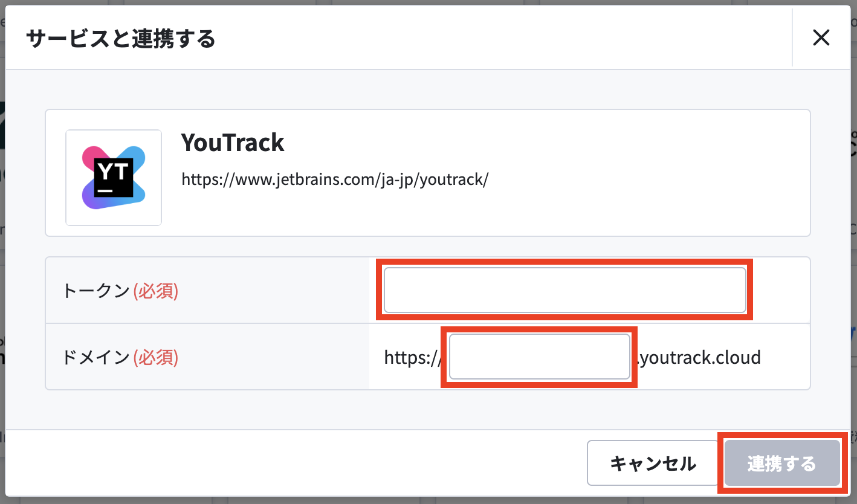The height and width of the screenshot is (504, 857).
Task: Open the jetbrains.com youtrack URL text
Action: click(335, 179)
